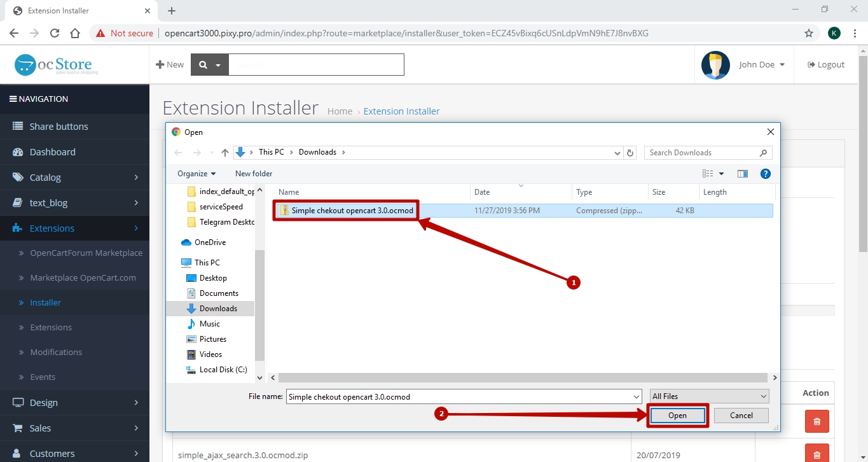Image resolution: width=868 pixels, height=462 pixels.
Task: Open Modifications in the Extensions submenu
Action: click(x=56, y=352)
